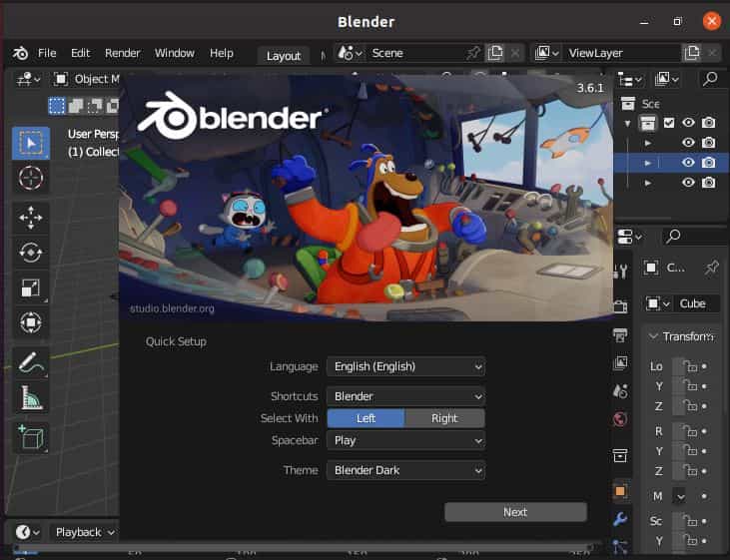
Task: Browse scenes with the scene icon dropdown
Action: click(x=351, y=53)
